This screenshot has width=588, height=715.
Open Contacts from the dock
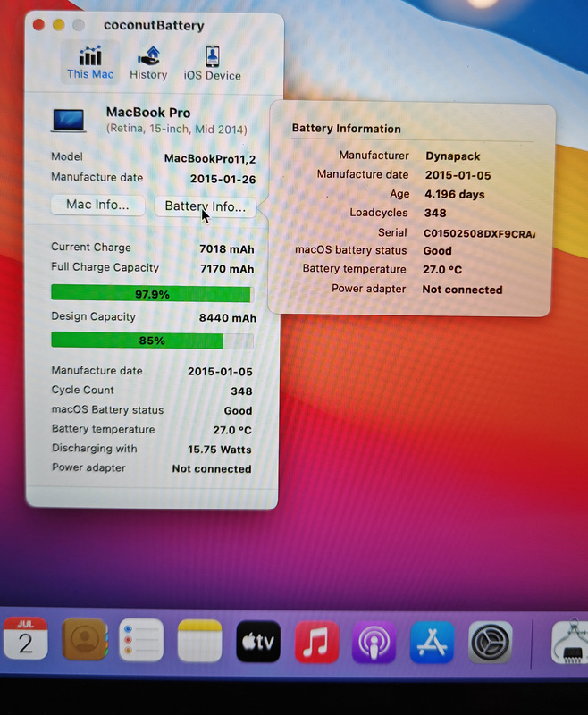pos(85,639)
